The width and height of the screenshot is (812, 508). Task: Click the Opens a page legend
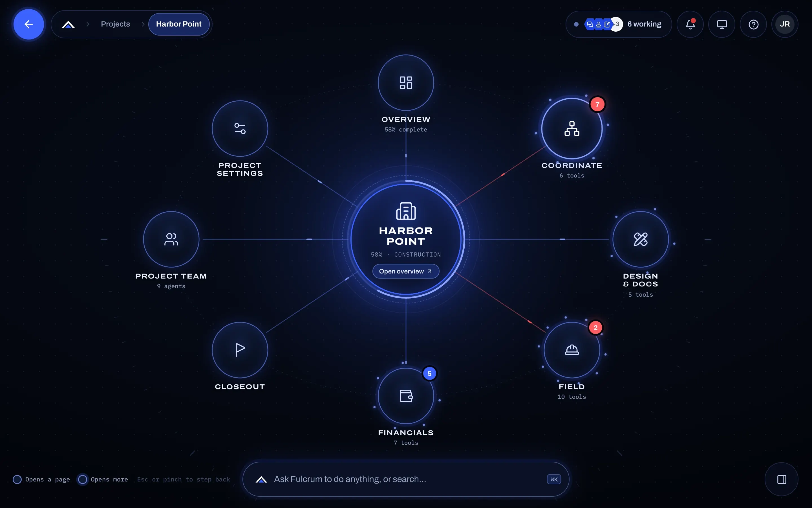tap(41, 479)
